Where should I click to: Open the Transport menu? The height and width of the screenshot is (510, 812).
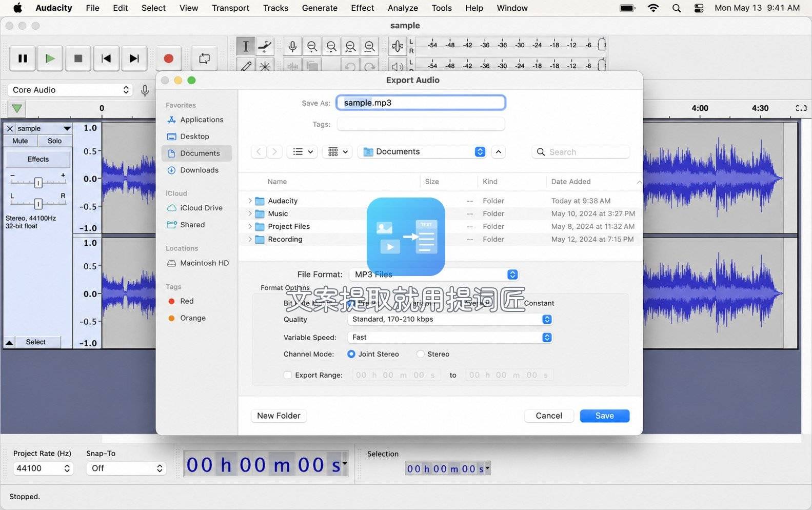pyautogui.click(x=230, y=8)
